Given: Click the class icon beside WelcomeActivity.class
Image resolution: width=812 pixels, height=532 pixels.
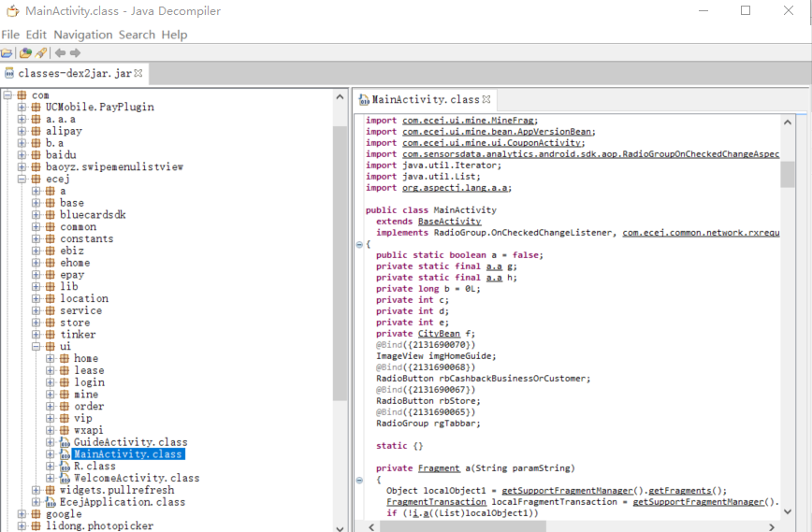Looking at the screenshot, I should 65,478.
